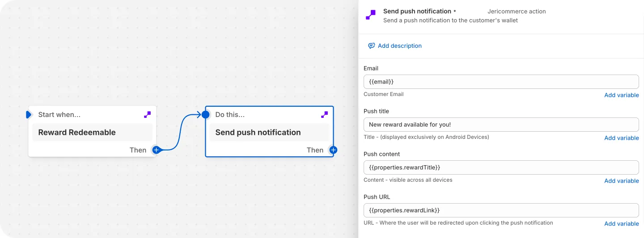Add variable to the Email field

621,95
